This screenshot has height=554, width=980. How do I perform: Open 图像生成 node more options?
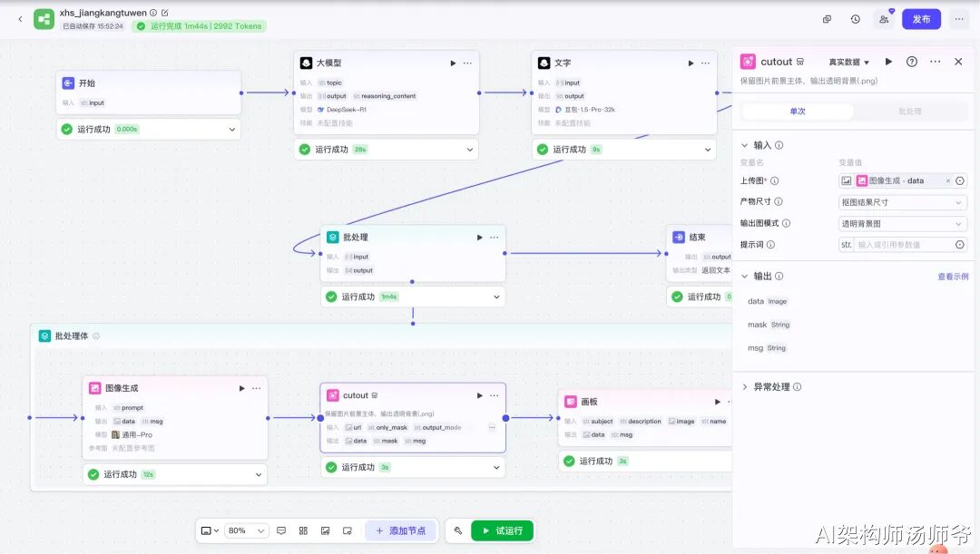[256, 388]
